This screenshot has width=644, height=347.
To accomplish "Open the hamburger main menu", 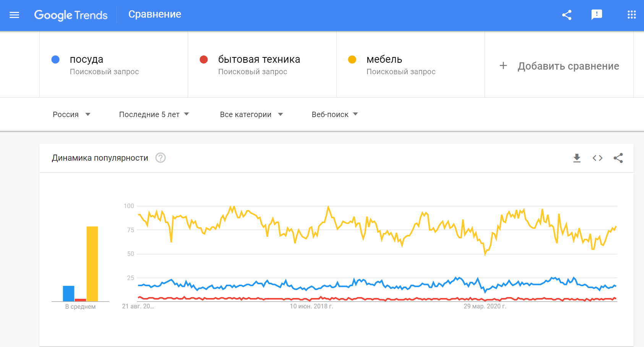I will [14, 15].
